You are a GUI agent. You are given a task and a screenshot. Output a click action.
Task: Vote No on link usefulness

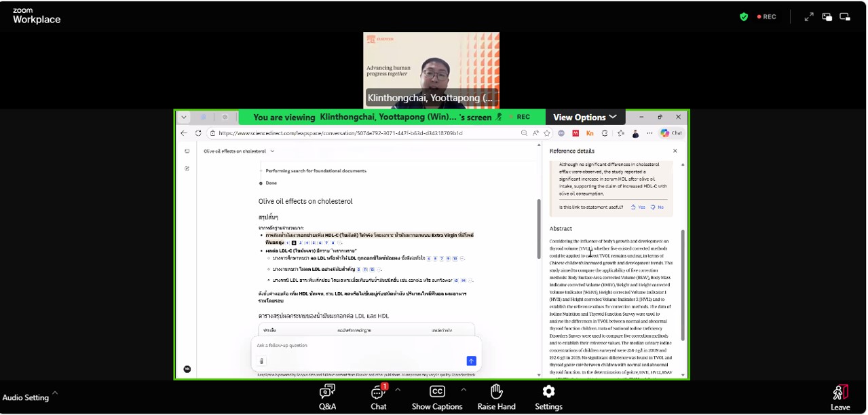point(657,207)
